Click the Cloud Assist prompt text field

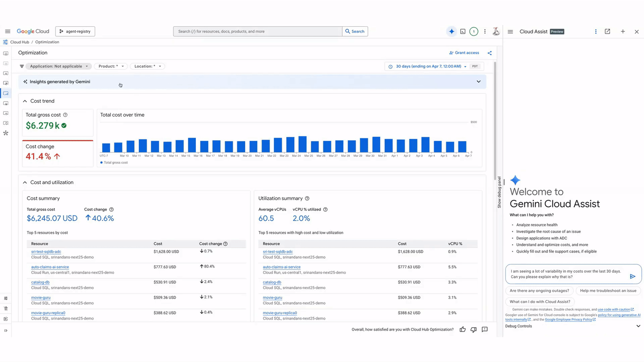pos(567,274)
